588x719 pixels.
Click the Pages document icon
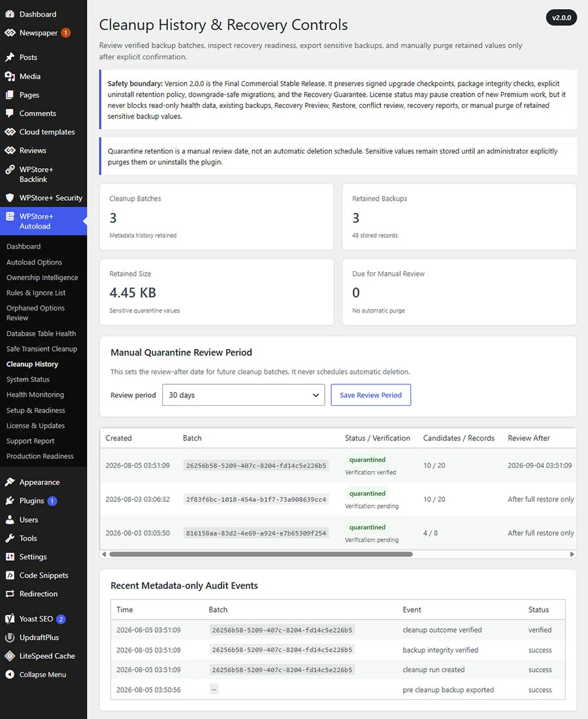pyautogui.click(x=10, y=95)
